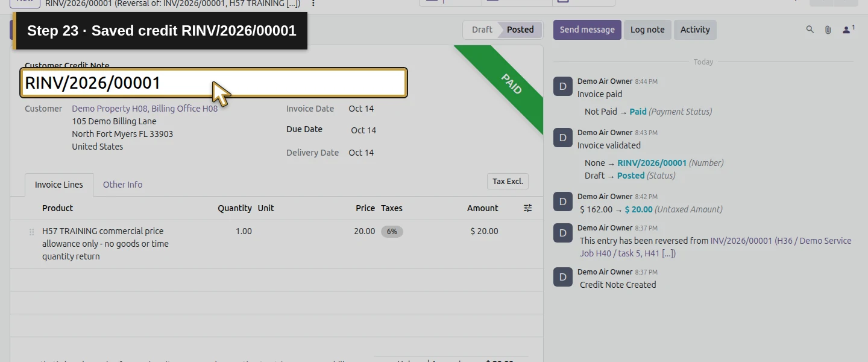Open customer Demo Property H08 link
Screen dimensions: 868x362
tap(145, 109)
